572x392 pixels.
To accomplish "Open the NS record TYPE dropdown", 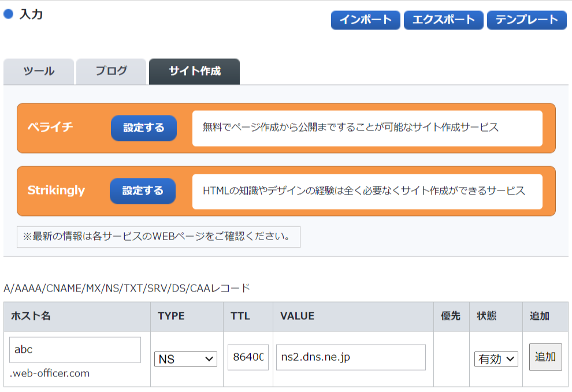I will click(185, 359).
